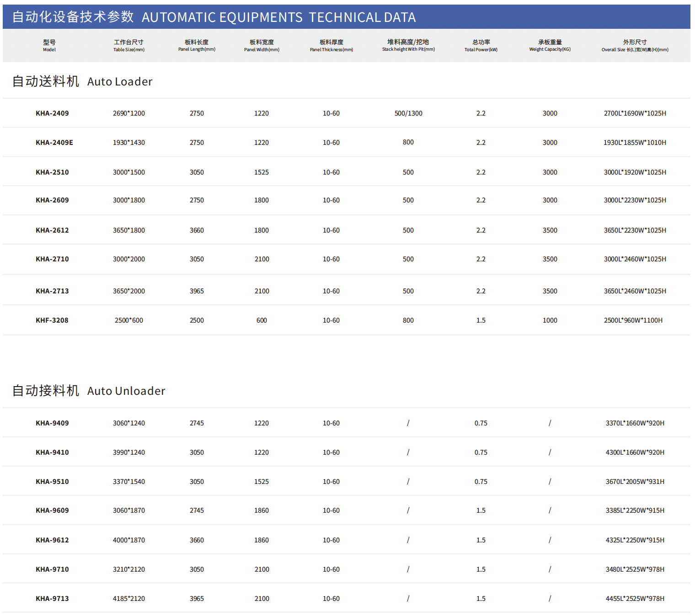The height and width of the screenshot is (616, 695).
Task: Click table size value 3060*1870
Action: click(129, 510)
